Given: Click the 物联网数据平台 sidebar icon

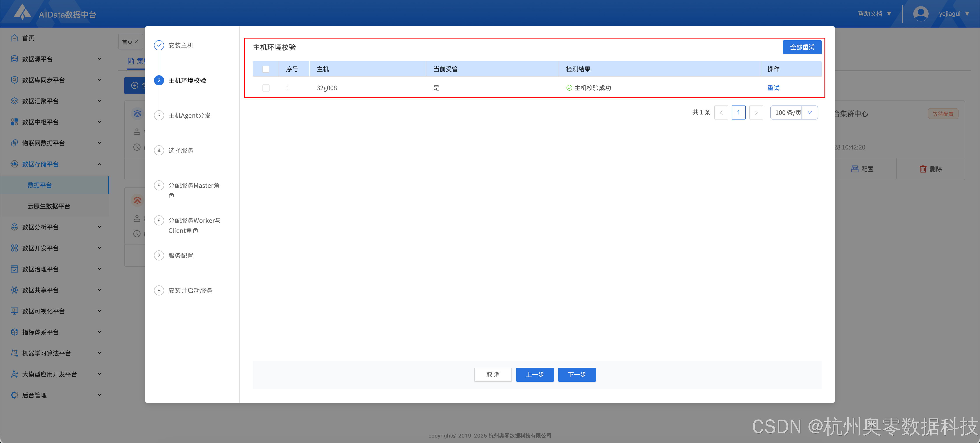Looking at the screenshot, I should coord(14,143).
